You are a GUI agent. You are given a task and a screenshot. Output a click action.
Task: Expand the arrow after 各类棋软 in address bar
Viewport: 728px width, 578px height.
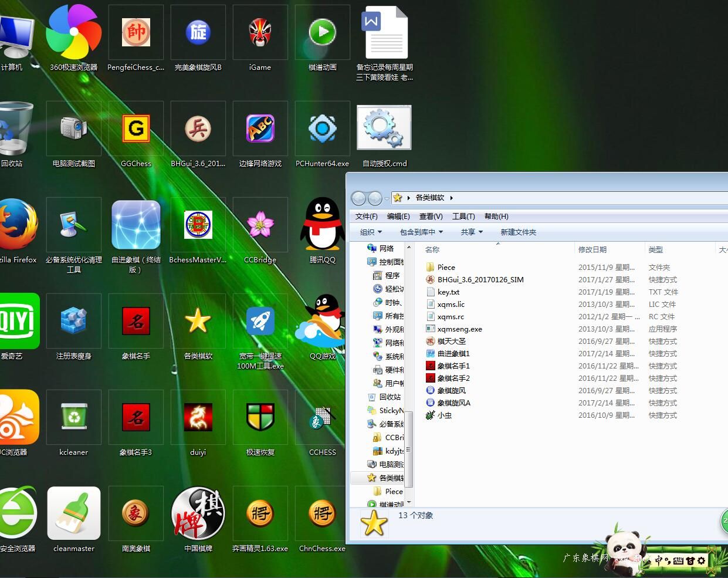pyautogui.click(x=451, y=198)
